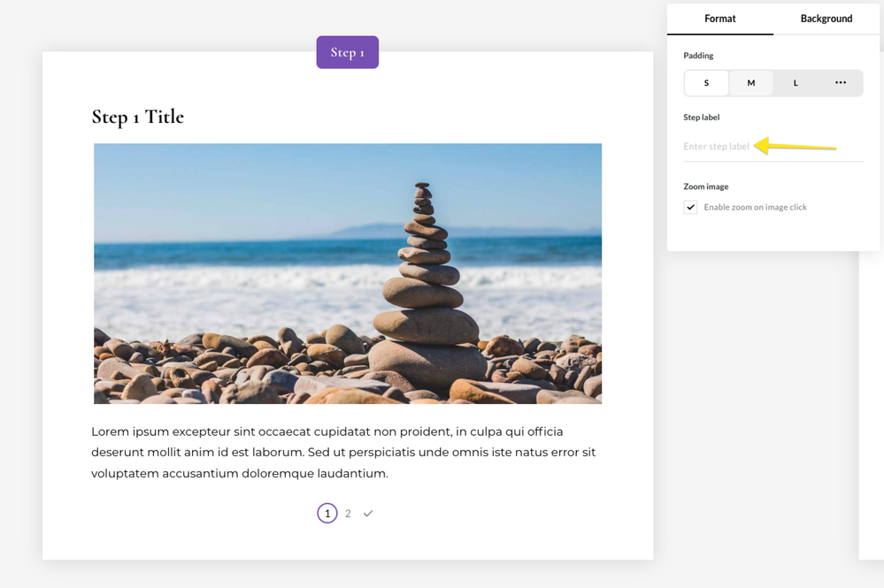Select the circled step 1 indicator
The width and height of the screenshot is (884, 588).
(x=327, y=514)
